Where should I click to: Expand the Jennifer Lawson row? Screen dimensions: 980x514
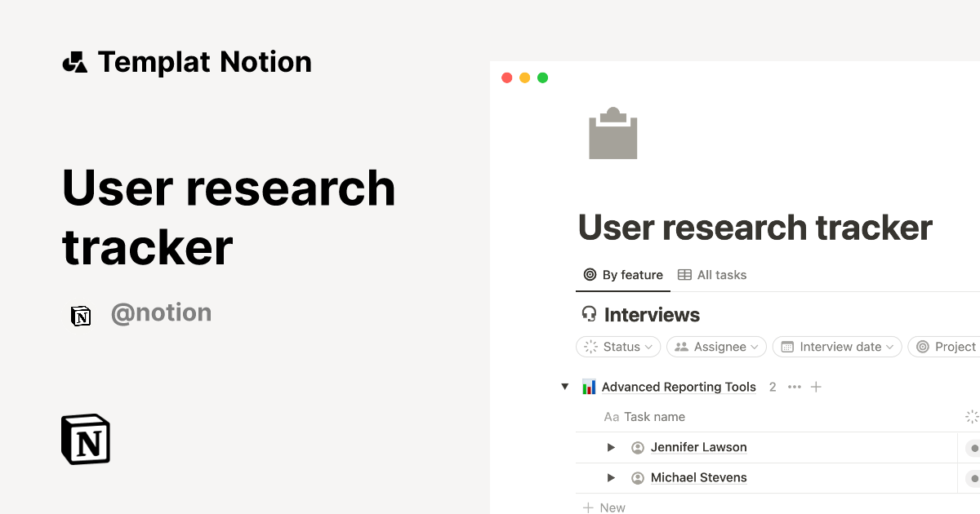611,447
